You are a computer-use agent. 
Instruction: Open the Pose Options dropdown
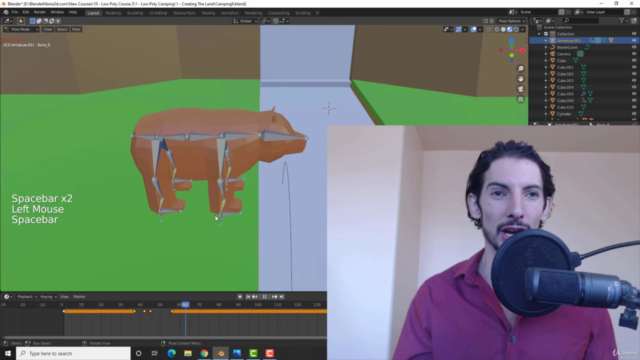tap(511, 21)
